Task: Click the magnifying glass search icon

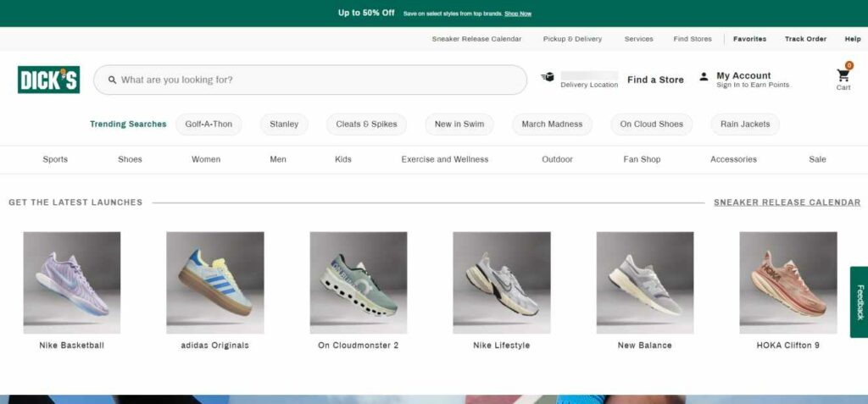Action: click(113, 80)
